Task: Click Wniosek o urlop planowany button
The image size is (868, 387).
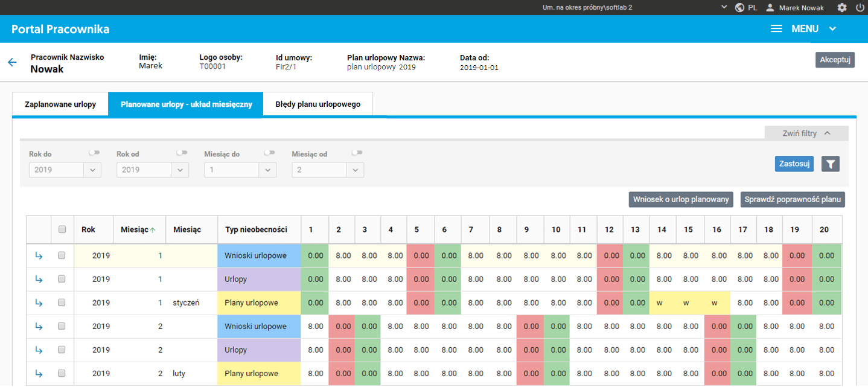Action: [681, 199]
